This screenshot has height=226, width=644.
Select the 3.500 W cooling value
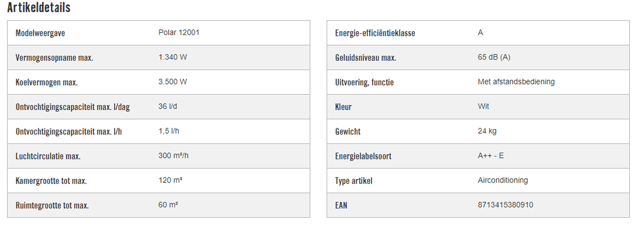173,82
